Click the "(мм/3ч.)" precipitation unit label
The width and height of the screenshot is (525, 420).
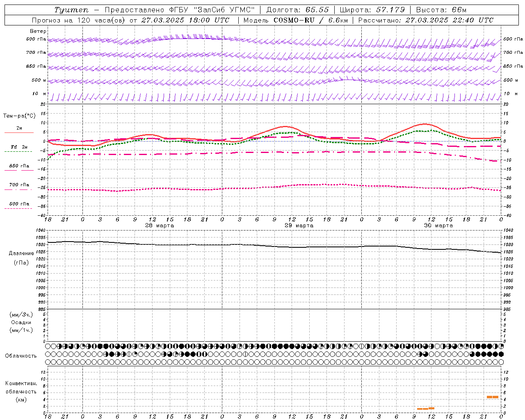pos(21,315)
